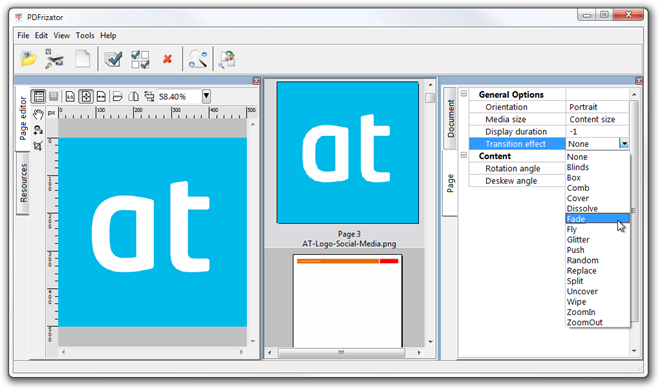Switch to the Document tab
660x390 pixels.
(x=451, y=119)
